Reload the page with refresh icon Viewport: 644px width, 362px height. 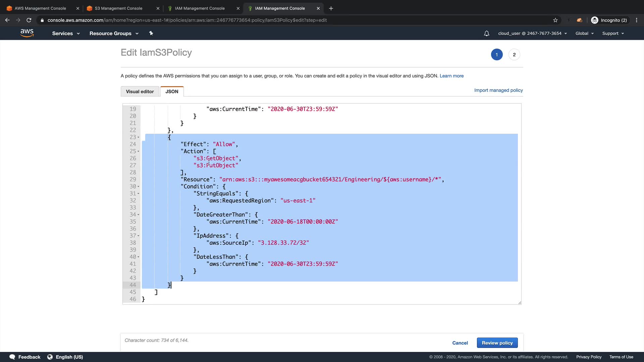[x=29, y=20]
